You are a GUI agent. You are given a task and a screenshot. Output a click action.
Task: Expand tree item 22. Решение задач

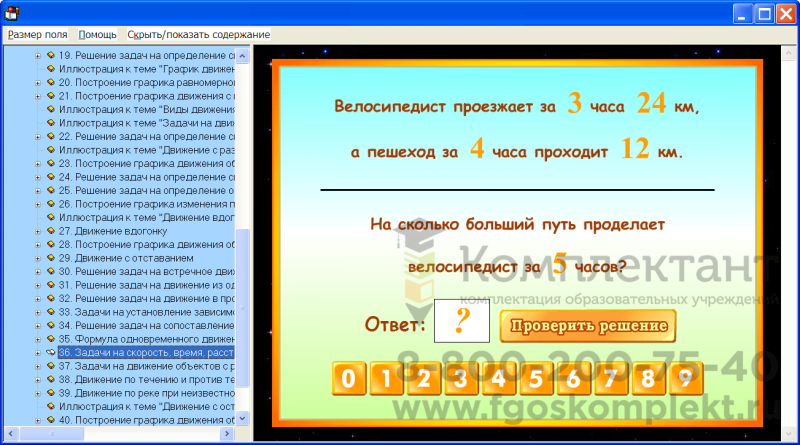(x=38, y=137)
